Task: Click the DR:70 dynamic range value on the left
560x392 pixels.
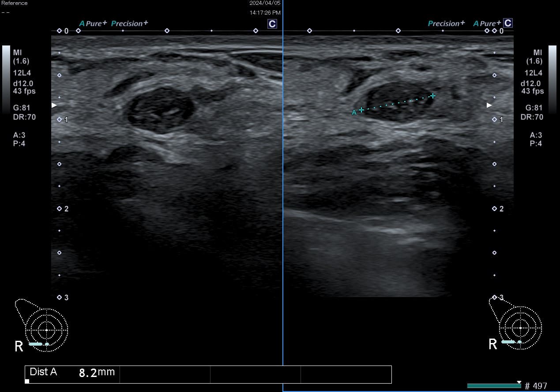Action: (24, 117)
